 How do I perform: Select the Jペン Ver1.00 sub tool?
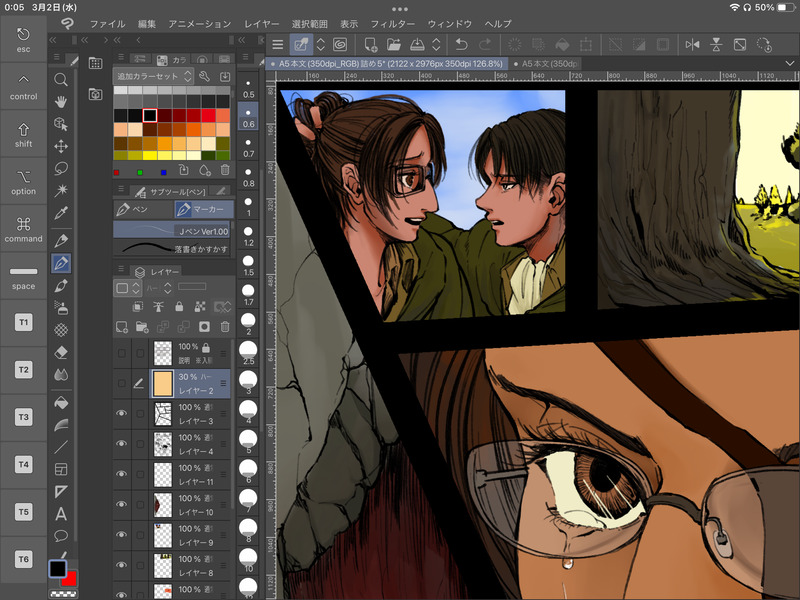click(171, 230)
